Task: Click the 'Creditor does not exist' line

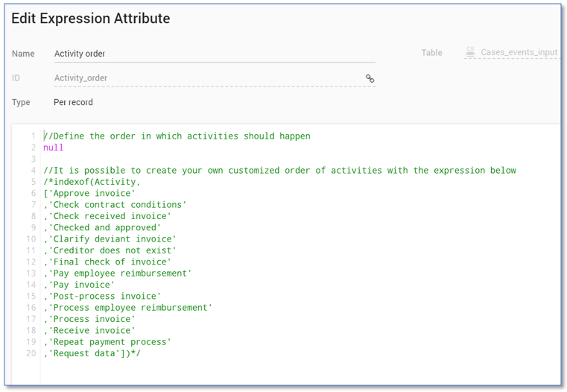Action: 110,250
